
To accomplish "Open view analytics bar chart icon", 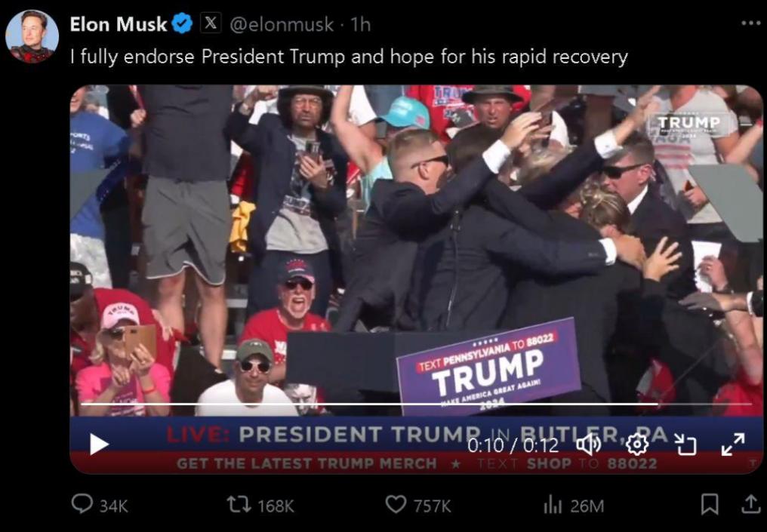I will click(x=553, y=505).
